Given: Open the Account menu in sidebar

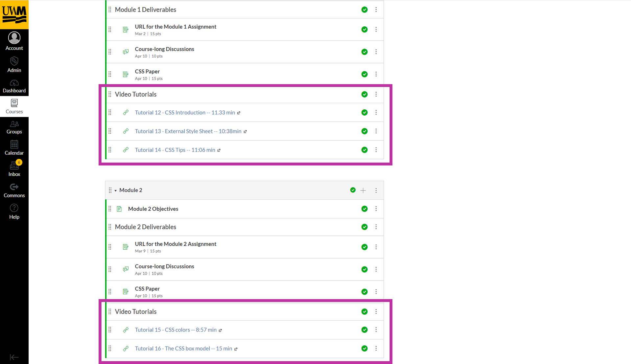Looking at the screenshot, I should 14,41.
